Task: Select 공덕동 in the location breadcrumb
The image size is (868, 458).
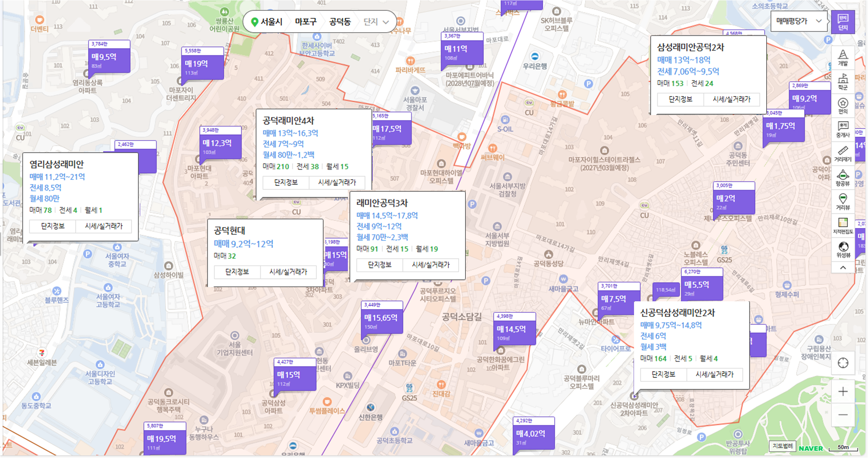Action: click(x=340, y=22)
